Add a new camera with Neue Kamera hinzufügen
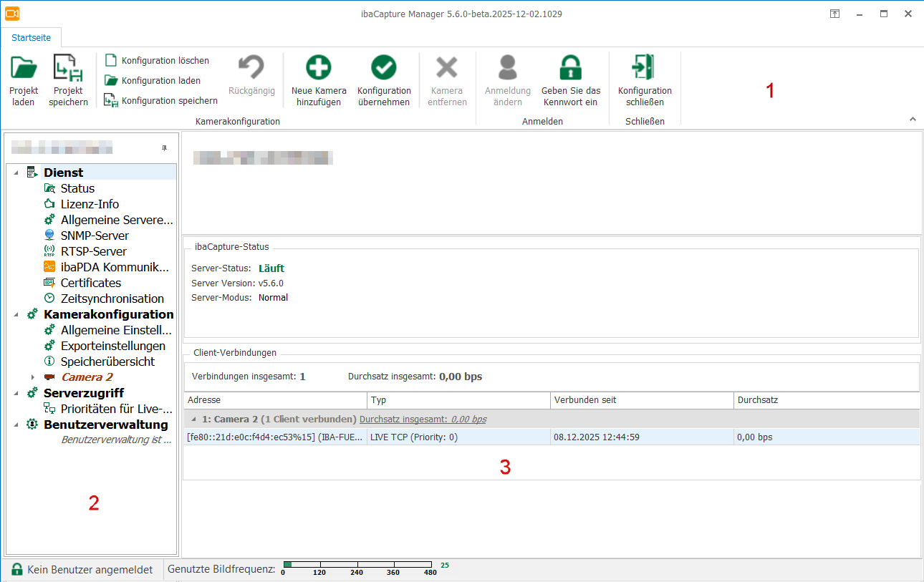Image resolution: width=924 pixels, height=582 pixels. click(x=319, y=68)
